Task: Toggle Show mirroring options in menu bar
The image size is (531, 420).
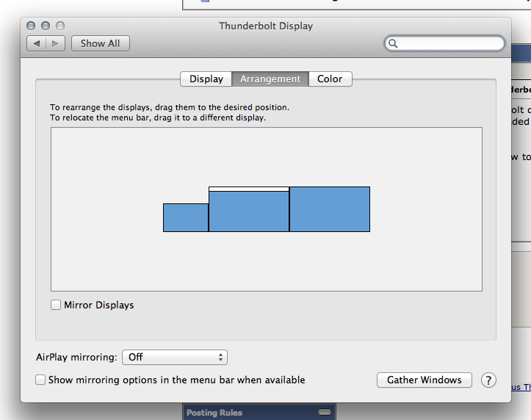Action: [40, 380]
